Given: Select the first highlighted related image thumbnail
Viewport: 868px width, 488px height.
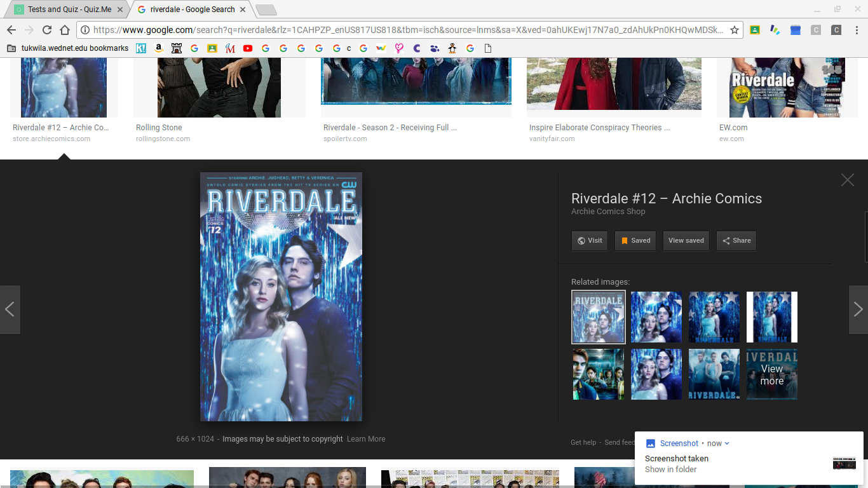Looking at the screenshot, I should 599,317.
